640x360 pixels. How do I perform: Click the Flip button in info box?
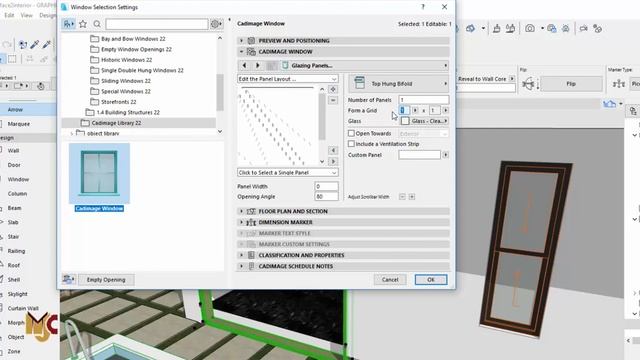(571, 84)
